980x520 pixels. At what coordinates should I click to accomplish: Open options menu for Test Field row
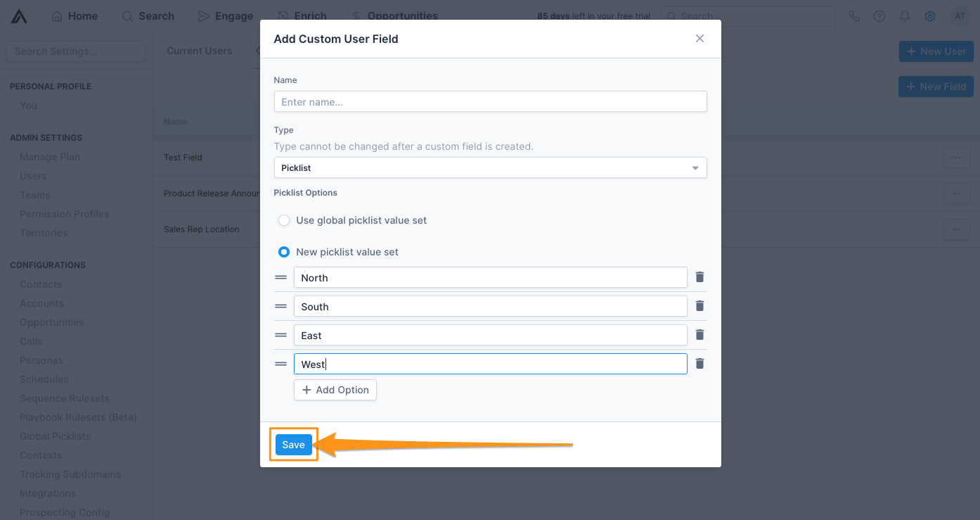[956, 158]
